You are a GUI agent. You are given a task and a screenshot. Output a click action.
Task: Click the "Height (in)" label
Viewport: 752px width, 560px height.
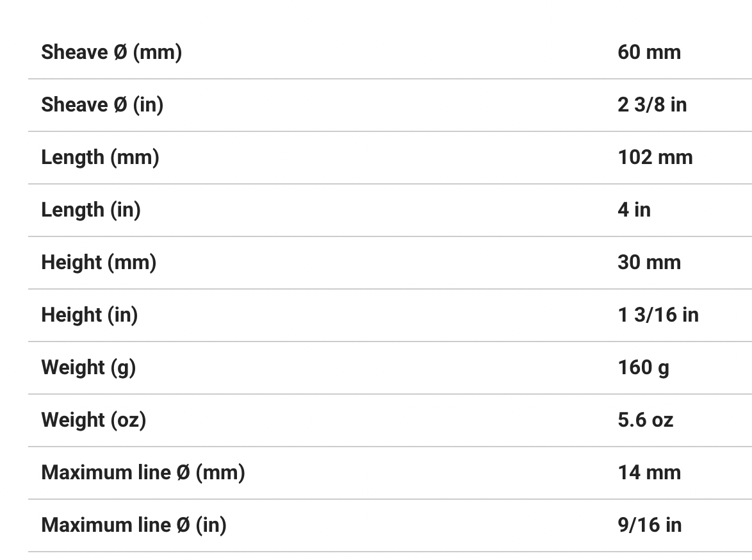(x=90, y=315)
